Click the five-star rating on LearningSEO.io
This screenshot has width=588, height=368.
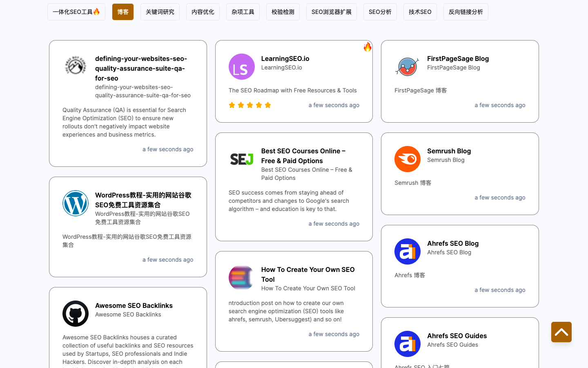pos(250,105)
